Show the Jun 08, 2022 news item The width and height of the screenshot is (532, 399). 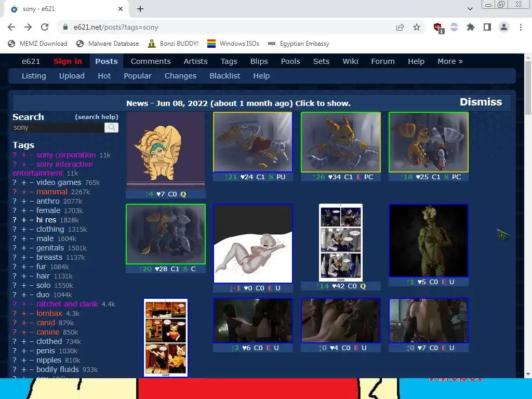click(x=238, y=103)
